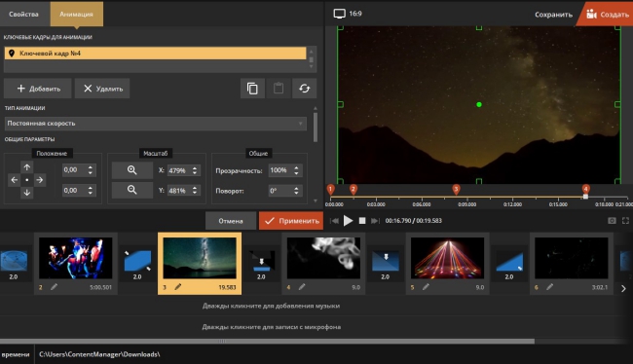
Task: Adjust the Y scale stepper arrows
Action: tap(195, 191)
